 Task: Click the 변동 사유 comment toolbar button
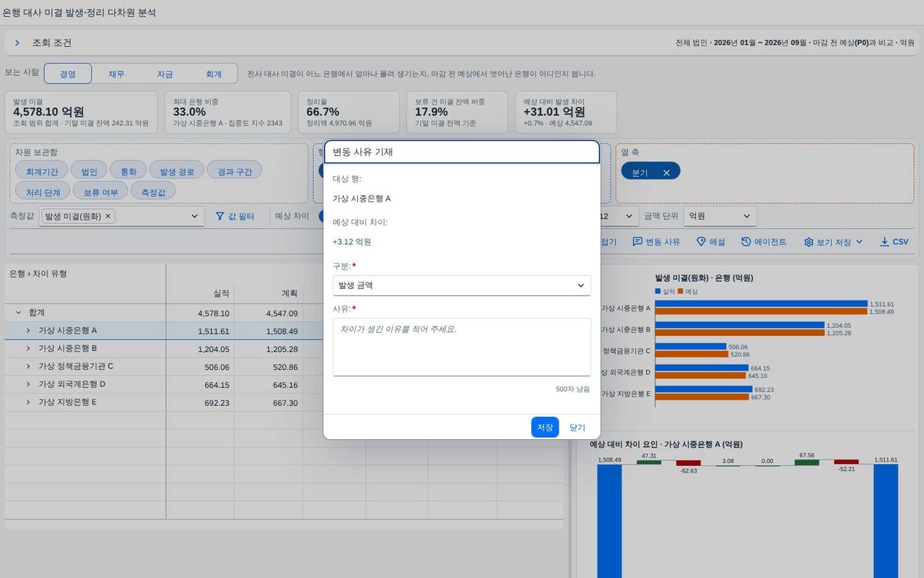coord(656,242)
